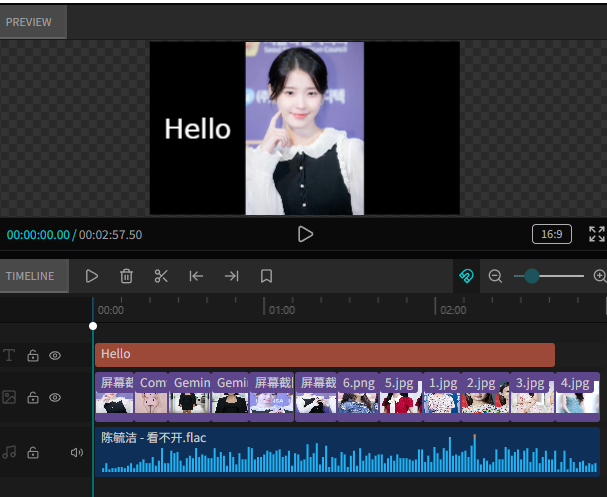This screenshot has height=497, width=607.
Task: Trim clip start to playhead
Action: [x=196, y=276]
